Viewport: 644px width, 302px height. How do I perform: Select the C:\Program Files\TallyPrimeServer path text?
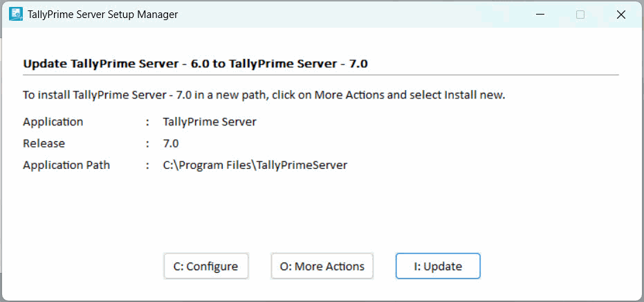pos(255,166)
